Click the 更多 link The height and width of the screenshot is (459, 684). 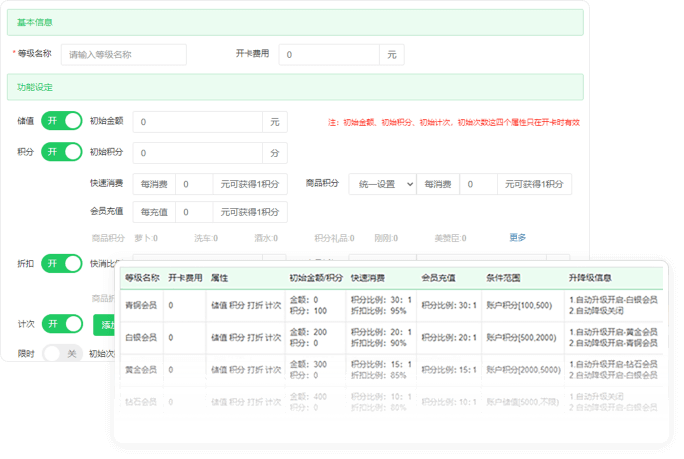click(518, 238)
